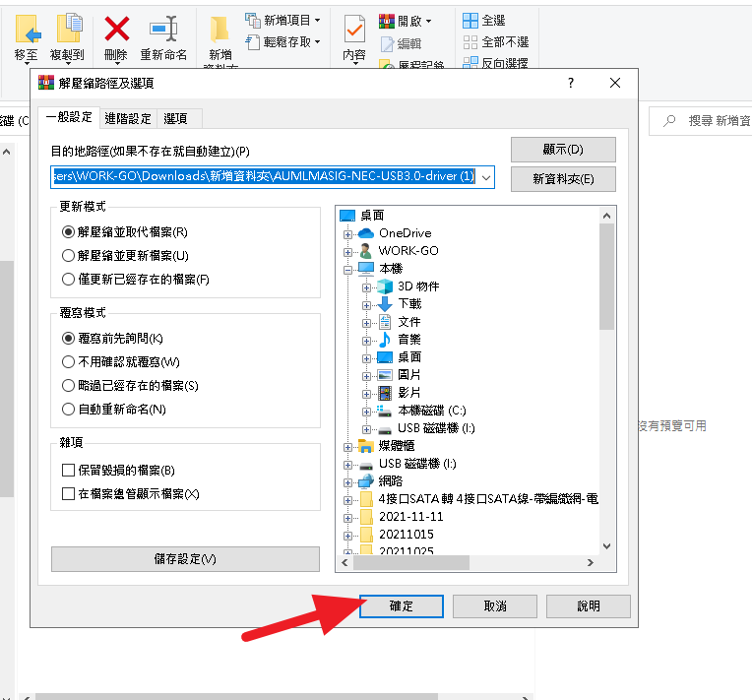Click the 確定 button
This screenshot has width=752, height=700.
coord(402,606)
